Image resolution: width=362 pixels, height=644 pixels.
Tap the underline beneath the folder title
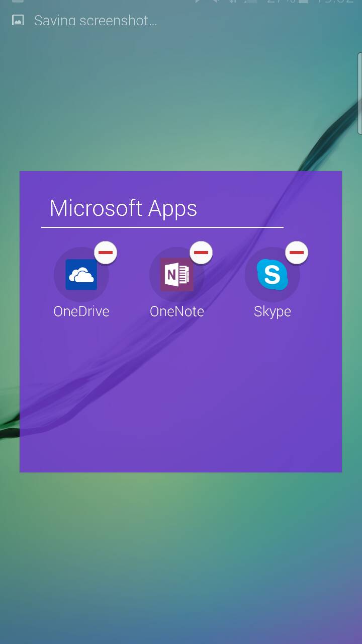tap(162, 227)
